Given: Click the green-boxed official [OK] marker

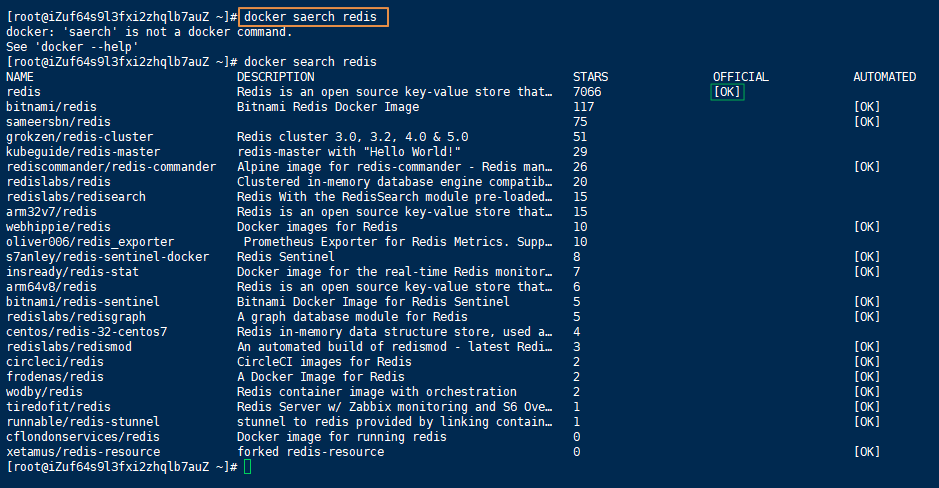Looking at the screenshot, I should click(x=727, y=92).
